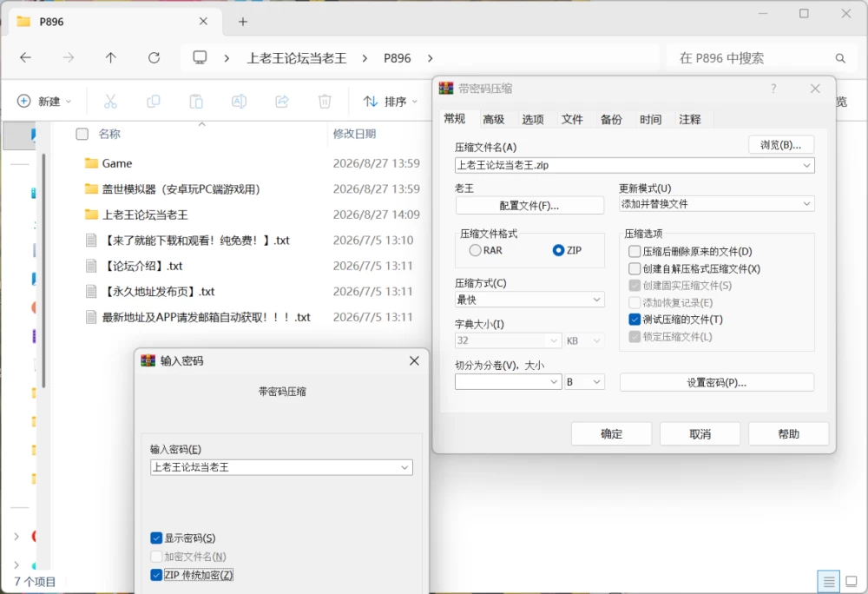The width and height of the screenshot is (868, 594).
Task: Confirm with the 确定 button
Action: (611, 434)
